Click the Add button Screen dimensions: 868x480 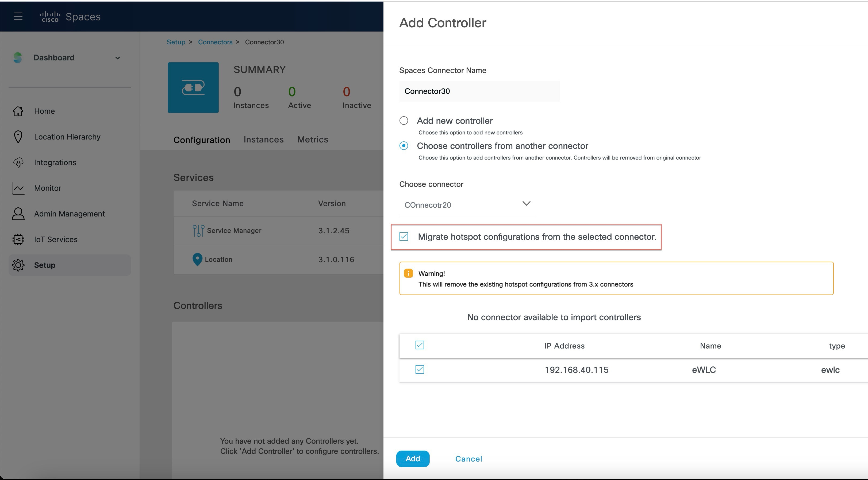413,459
